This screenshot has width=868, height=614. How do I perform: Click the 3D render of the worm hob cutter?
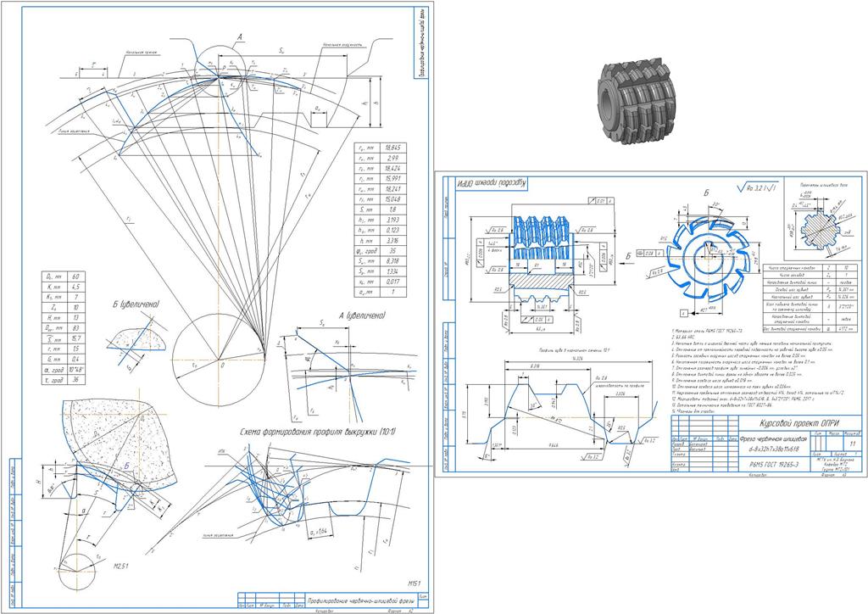point(638,101)
